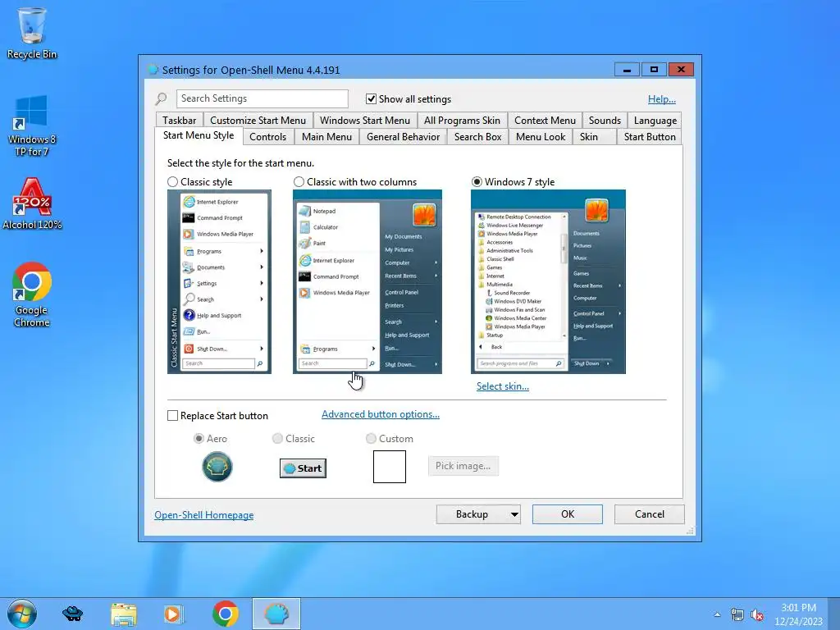Click the network tray icon
The height and width of the screenshot is (630, 840).
[737, 615]
